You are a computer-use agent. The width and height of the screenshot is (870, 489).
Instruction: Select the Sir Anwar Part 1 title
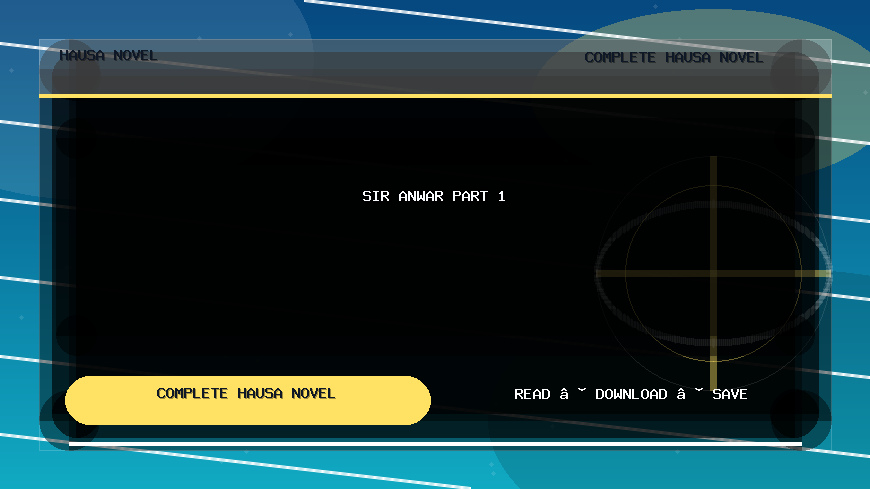tap(433, 196)
